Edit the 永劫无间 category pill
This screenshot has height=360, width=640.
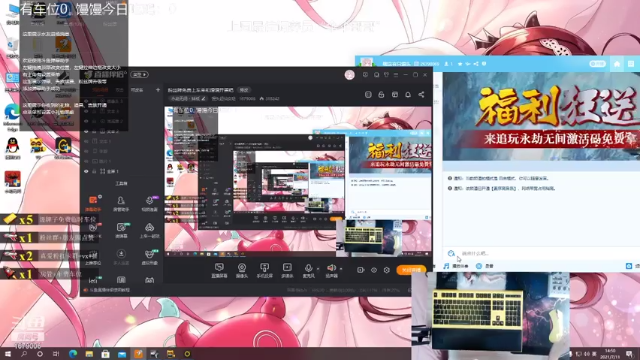click(x=188, y=99)
